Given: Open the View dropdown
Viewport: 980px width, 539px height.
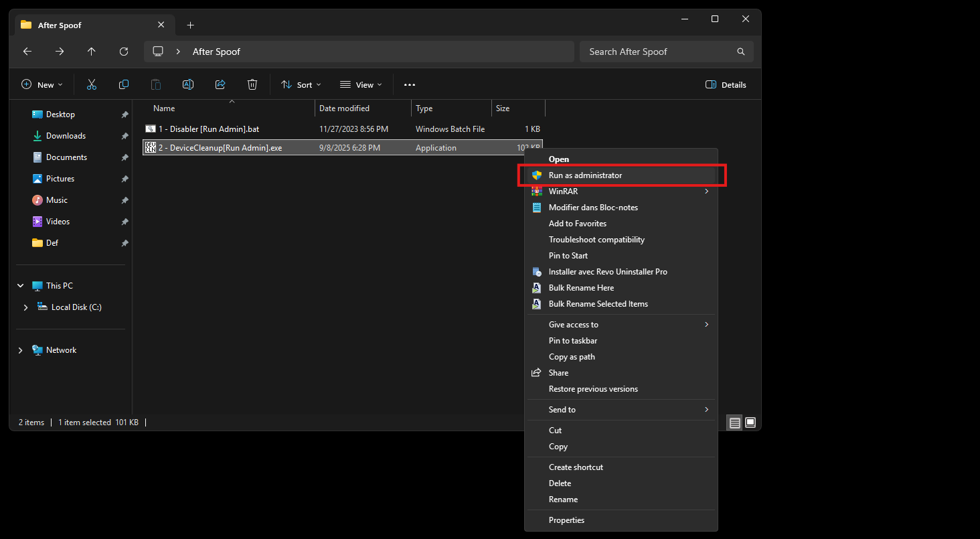Looking at the screenshot, I should point(361,85).
